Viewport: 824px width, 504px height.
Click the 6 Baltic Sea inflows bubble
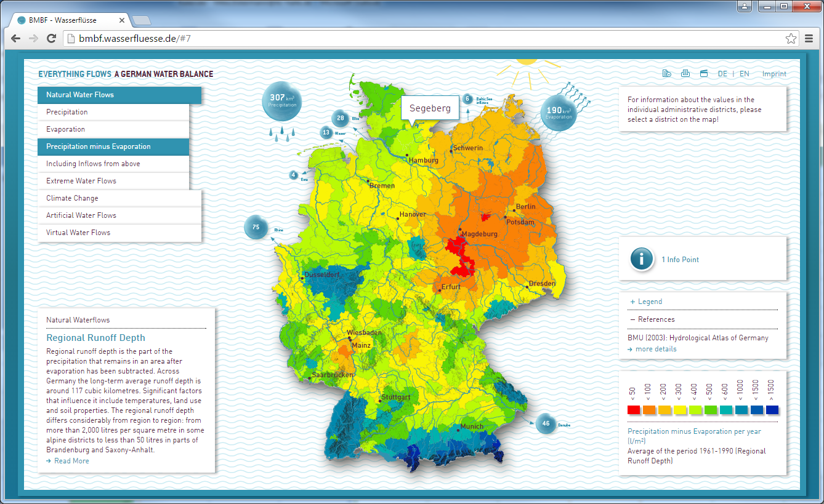pyautogui.click(x=467, y=99)
